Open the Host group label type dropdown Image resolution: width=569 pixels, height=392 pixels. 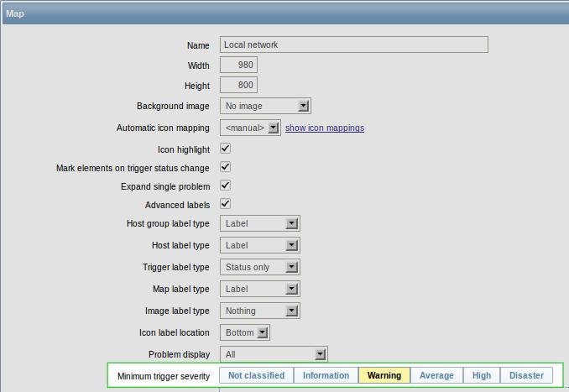[x=260, y=224]
